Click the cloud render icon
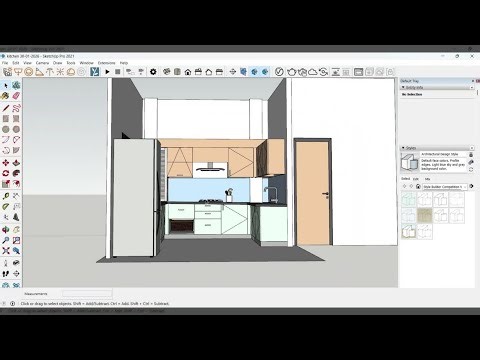The image size is (480, 360). point(313,72)
